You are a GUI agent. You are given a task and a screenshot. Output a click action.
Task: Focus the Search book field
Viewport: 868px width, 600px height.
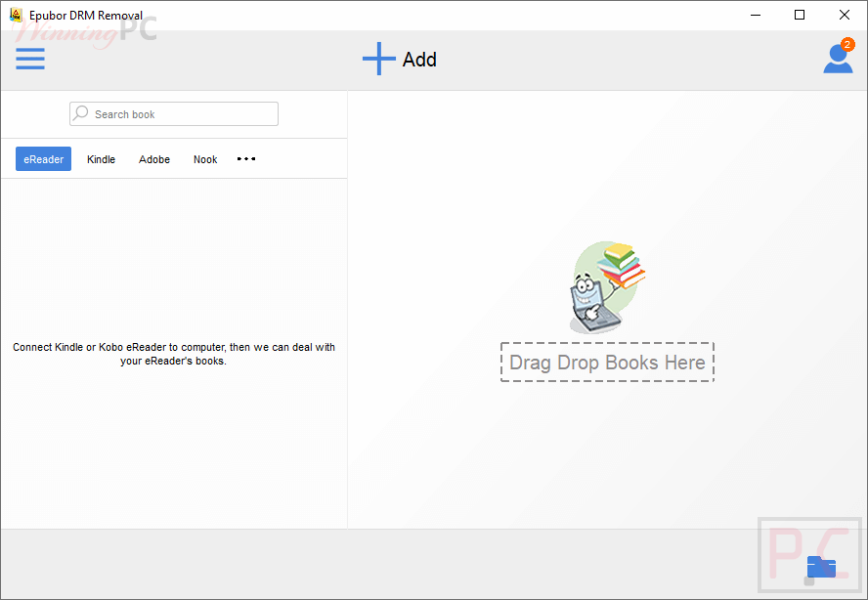click(174, 114)
